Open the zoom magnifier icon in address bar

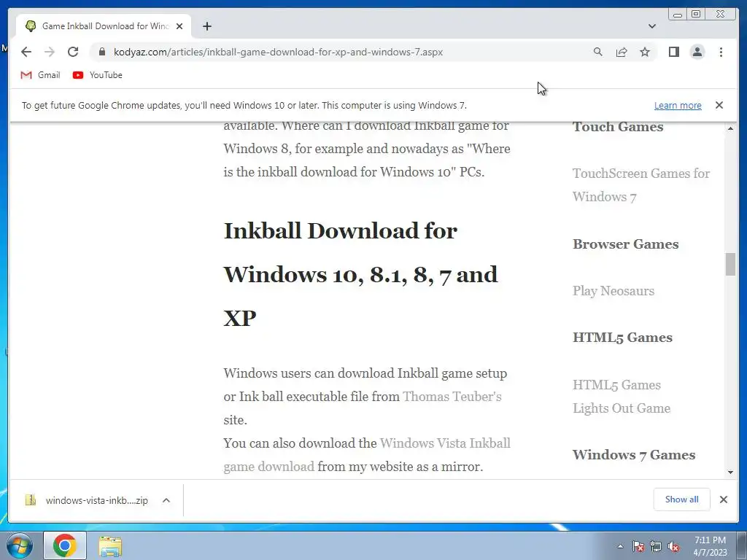click(598, 52)
